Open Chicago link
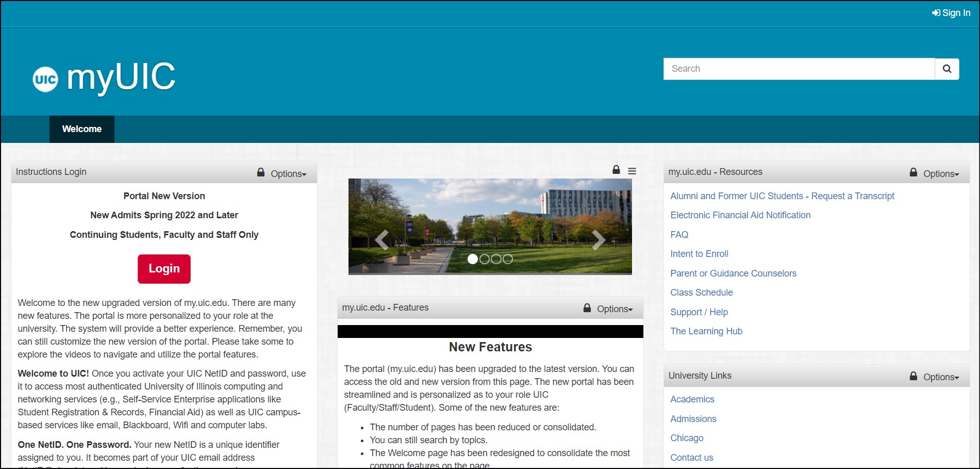Image resolution: width=980 pixels, height=469 pixels. [687, 438]
